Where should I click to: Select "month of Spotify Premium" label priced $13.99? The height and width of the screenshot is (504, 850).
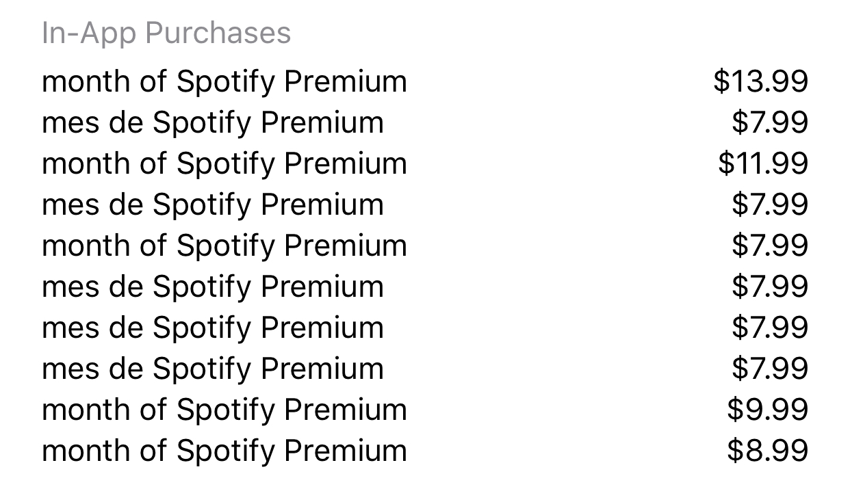point(224,81)
